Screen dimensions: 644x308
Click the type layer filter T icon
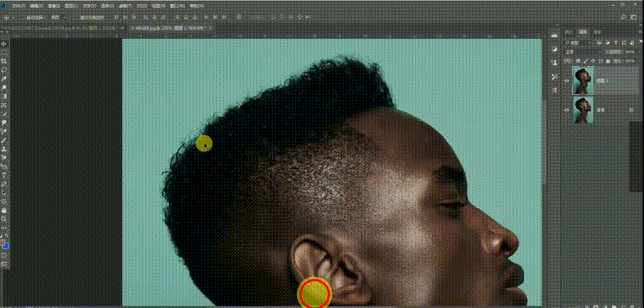[616, 43]
